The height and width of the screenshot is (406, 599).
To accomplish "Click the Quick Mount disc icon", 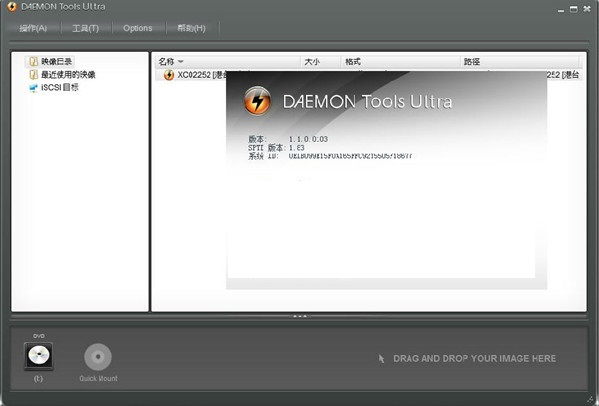I will (98, 357).
